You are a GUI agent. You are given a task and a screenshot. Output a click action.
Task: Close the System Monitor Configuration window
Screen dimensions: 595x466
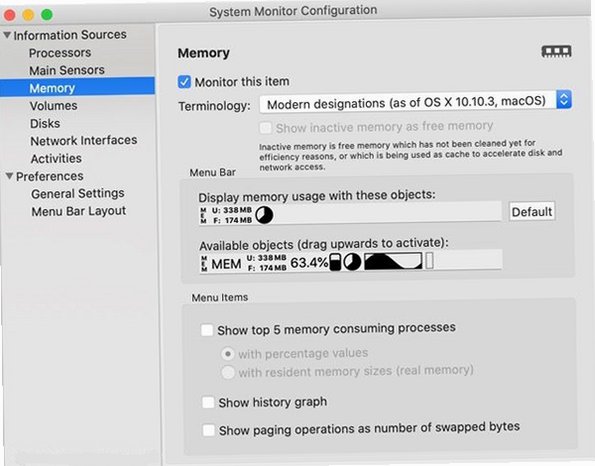10,15
